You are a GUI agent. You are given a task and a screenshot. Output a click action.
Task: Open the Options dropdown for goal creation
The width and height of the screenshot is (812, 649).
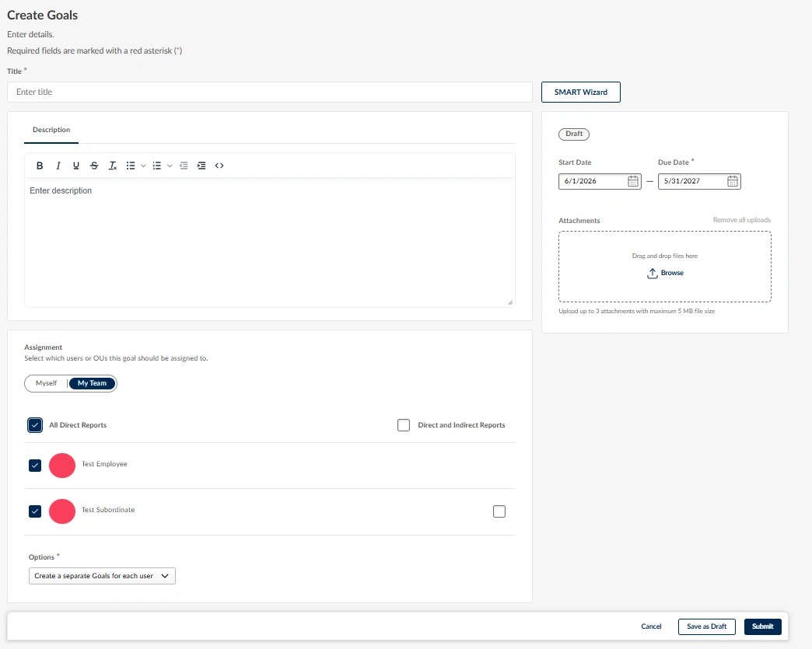[102, 576]
